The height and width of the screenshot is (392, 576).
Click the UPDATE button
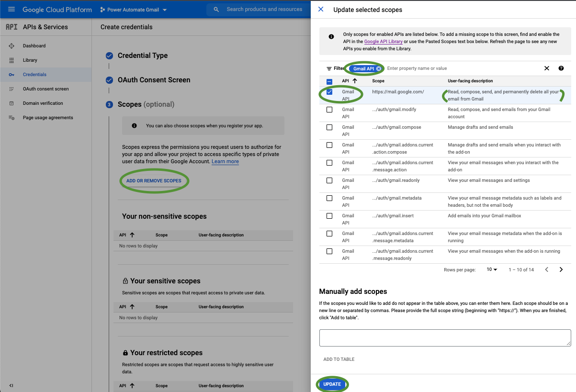[x=332, y=384]
